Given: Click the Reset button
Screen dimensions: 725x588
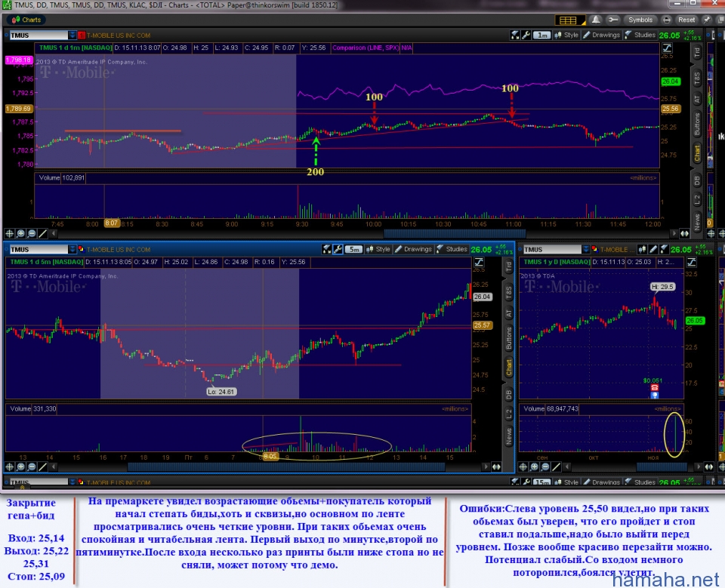Looking at the screenshot, I should click(x=686, y=20).
